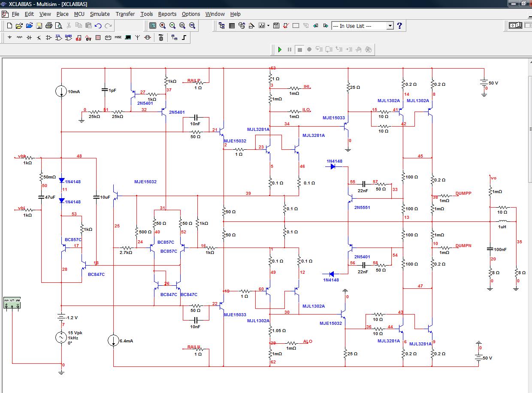The image size is (532, 393).
Task: Open print preview
Action: click(58, 26)
